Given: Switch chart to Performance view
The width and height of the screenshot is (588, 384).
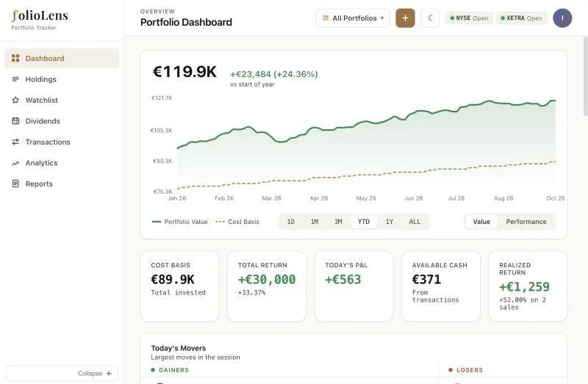Looking at the screenshot, I should [526, 222].
